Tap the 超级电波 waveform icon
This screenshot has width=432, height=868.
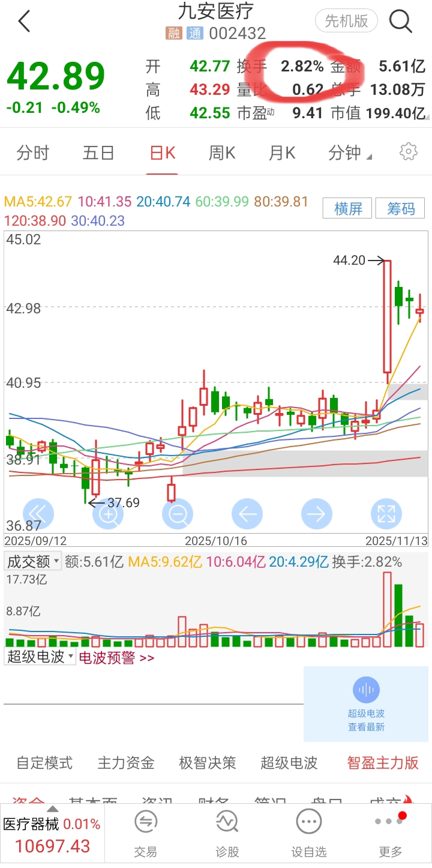pos(366,691)
